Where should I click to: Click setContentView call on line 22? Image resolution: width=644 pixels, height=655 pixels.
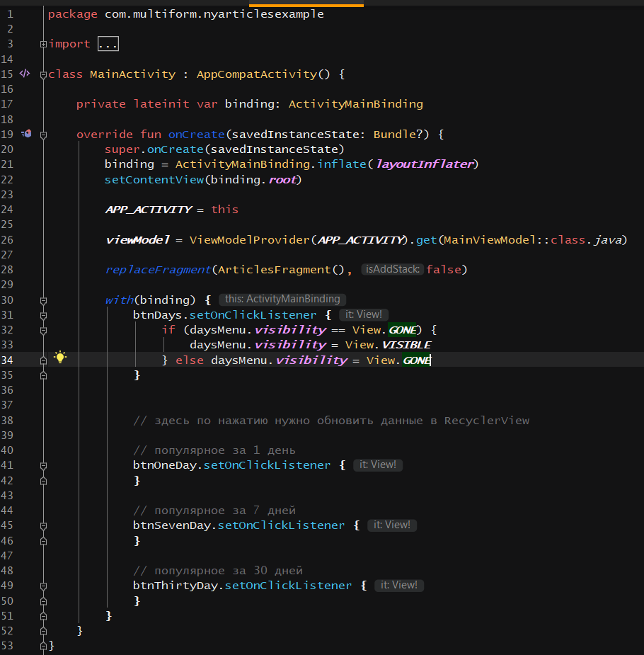pos(154,180)
